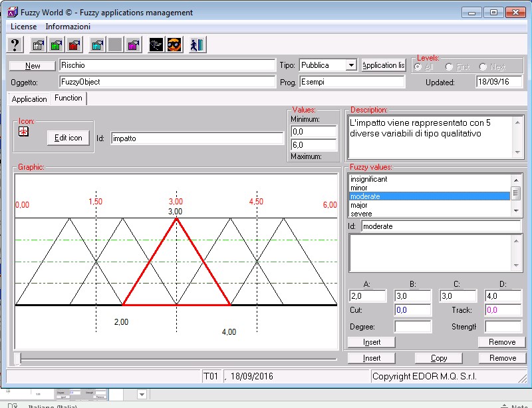Screen dimensions: 532x408
Task: Select 'major' in Fuzzy values list
Action: coord(430,205)
